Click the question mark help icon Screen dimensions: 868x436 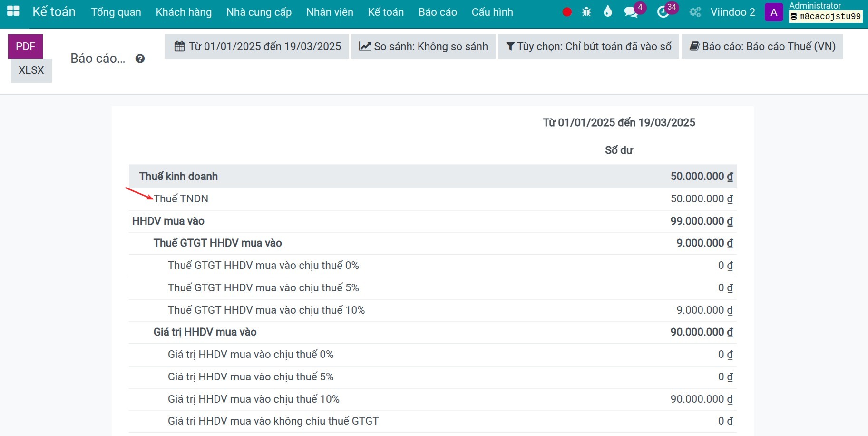point(140,59)
